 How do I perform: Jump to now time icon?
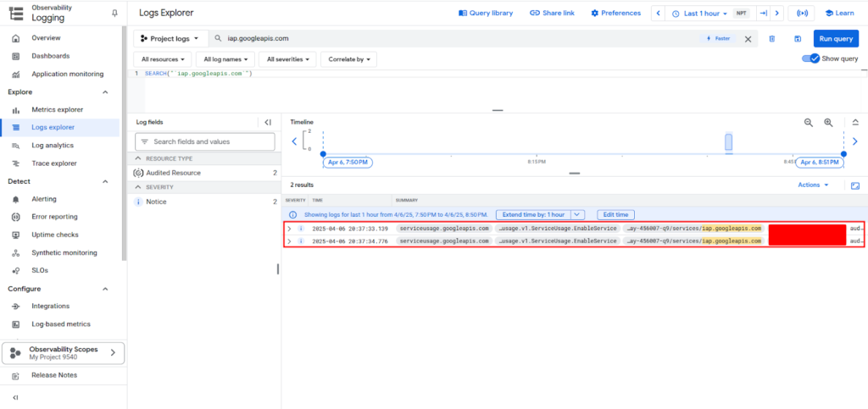(x=763, y=14)
